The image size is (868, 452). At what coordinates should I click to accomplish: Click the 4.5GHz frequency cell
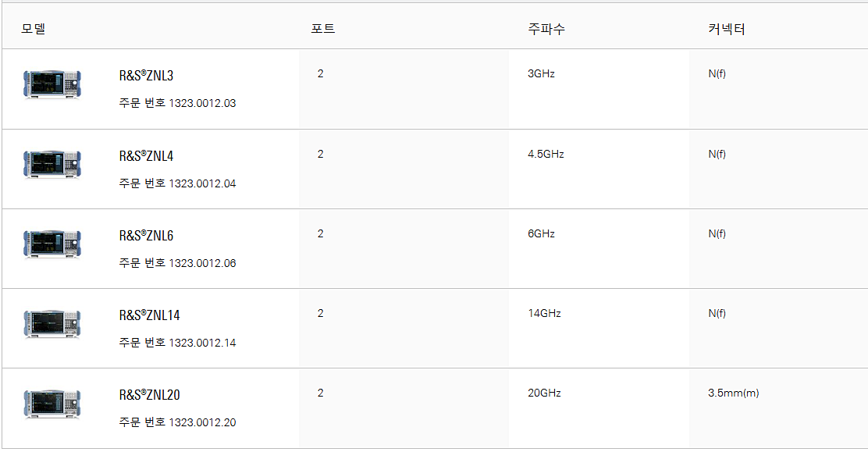click(546, 155)
